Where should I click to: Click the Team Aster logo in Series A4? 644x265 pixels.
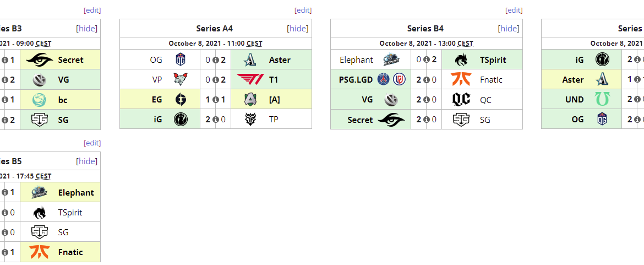tap(250, 60)
